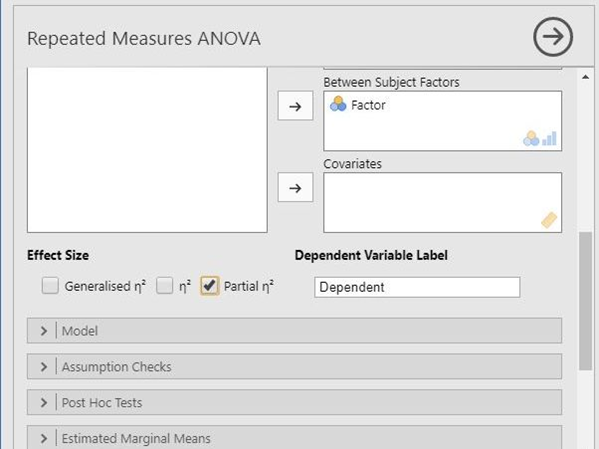Click the vertical scrollbar thumb
The width and height of the screenshot is (599, 449).
585,301
